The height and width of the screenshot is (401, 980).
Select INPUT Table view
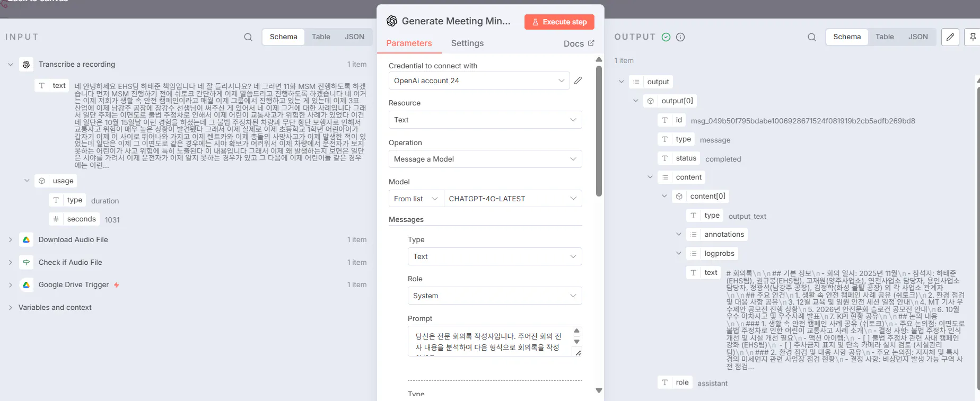(x=321, y=37)
